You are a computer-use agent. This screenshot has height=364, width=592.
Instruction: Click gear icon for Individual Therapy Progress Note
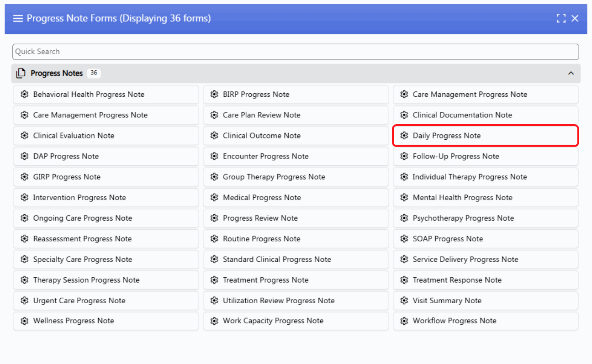click(404, 177)
